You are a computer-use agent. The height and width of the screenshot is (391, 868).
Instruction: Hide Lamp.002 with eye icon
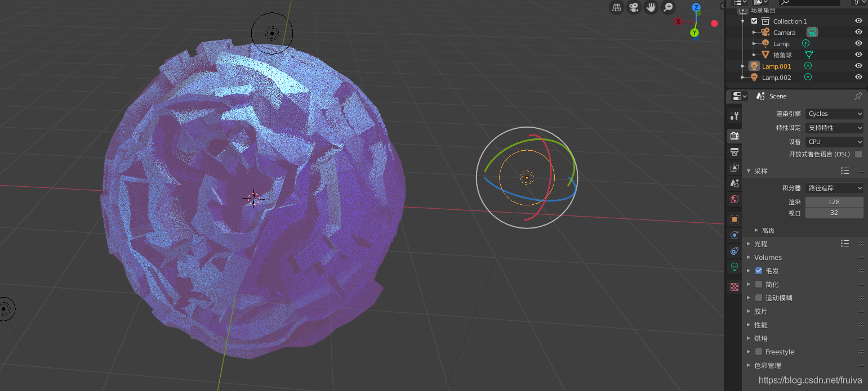(858, 77)
